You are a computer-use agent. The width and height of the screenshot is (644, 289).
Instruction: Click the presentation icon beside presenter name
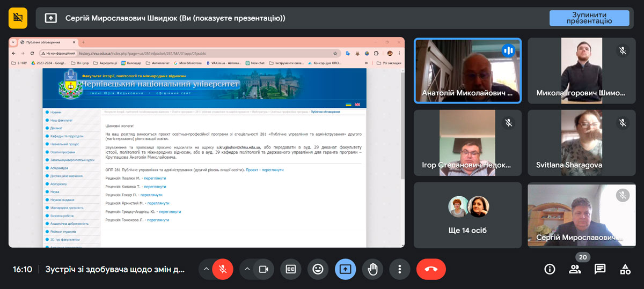50,18
